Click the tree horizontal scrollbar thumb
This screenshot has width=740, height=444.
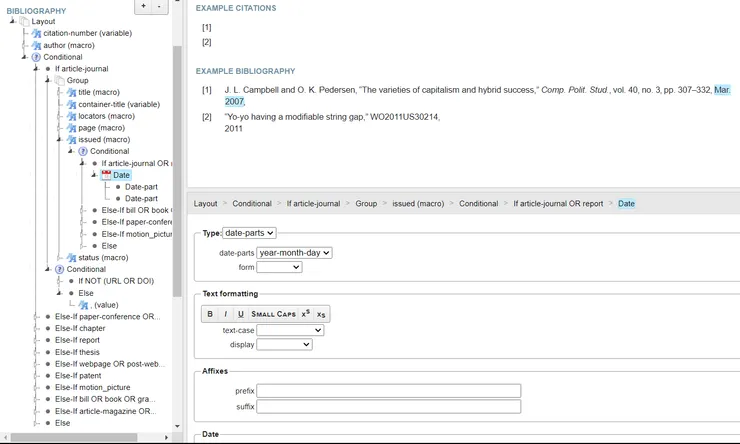(74, 437)
